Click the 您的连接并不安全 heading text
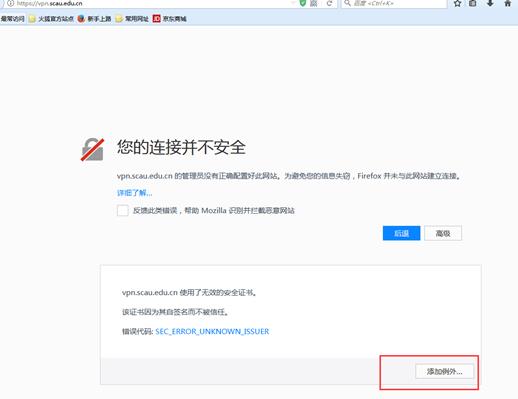 coord(181,147)
